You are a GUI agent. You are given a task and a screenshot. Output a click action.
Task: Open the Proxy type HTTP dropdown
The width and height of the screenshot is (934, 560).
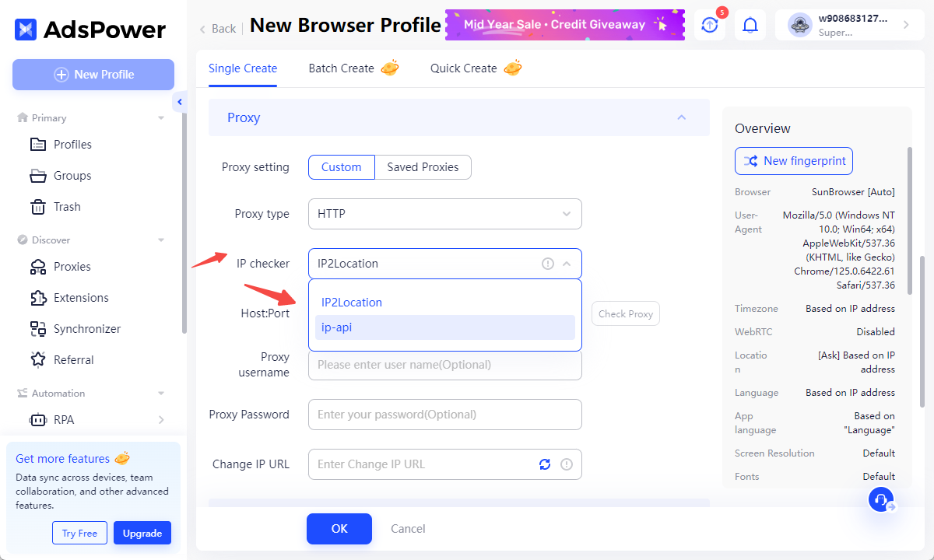tap(444, 214)
